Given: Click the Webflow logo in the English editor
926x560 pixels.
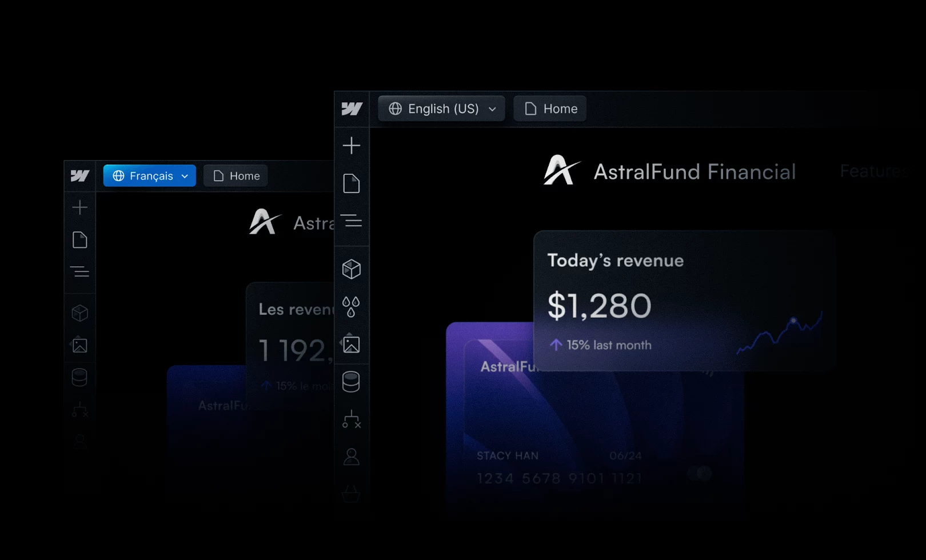Looking at the screenshot, I should point(352,109).
